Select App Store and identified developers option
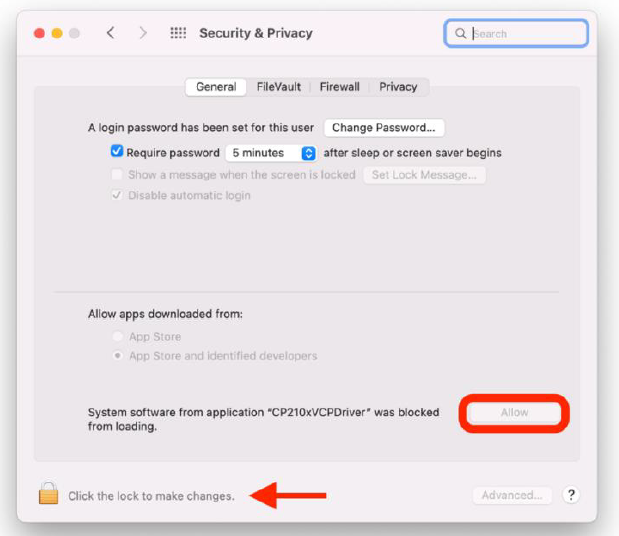The height and width of the screenshot is (536, 619). (119, 356)
